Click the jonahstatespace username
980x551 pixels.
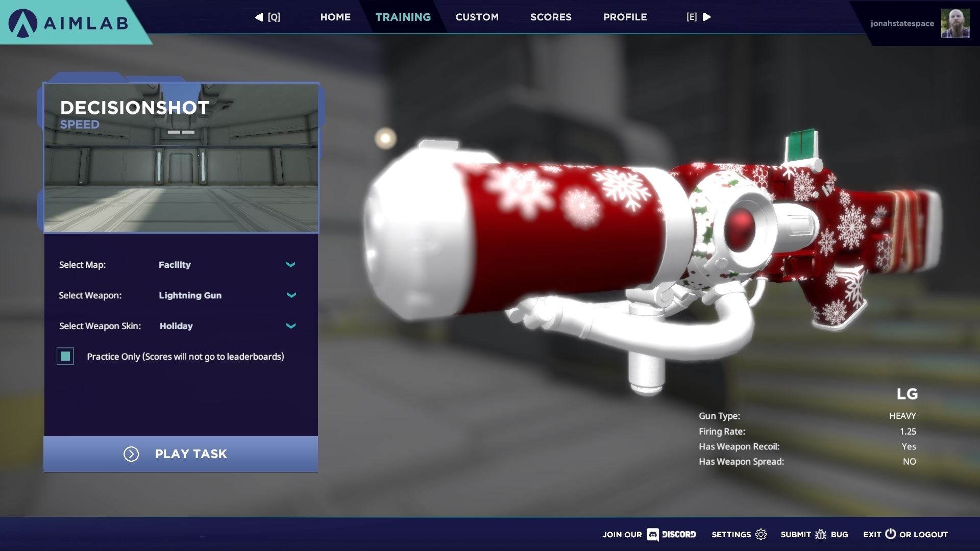pyautogui.click(x=902, y=23)
